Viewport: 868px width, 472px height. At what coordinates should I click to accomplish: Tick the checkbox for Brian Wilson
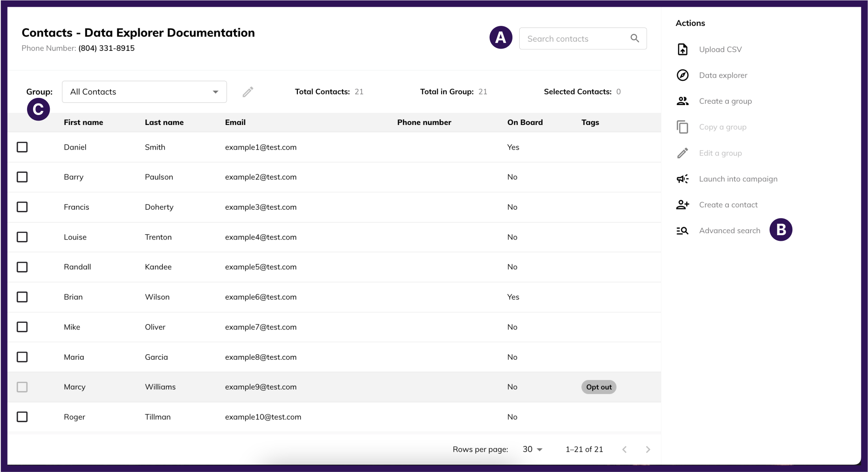click(x=22, y=297)
